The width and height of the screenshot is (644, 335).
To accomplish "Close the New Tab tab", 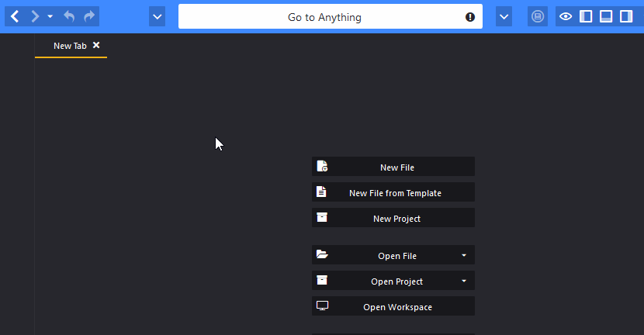I will coord(96,45).
